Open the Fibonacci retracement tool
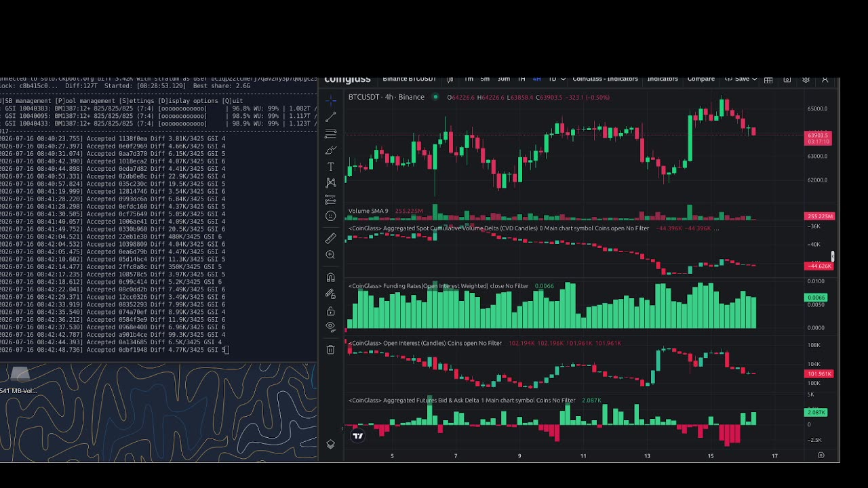Viewport: 868px width, 488px height. 331,134
